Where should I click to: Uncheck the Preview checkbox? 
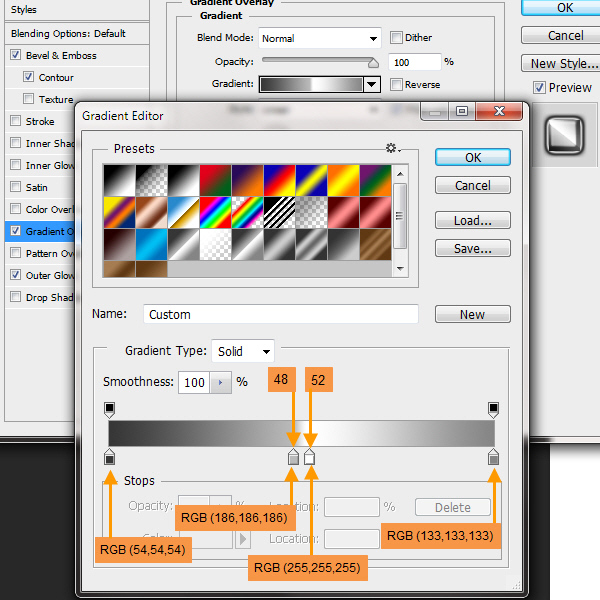tap(539, 88)
